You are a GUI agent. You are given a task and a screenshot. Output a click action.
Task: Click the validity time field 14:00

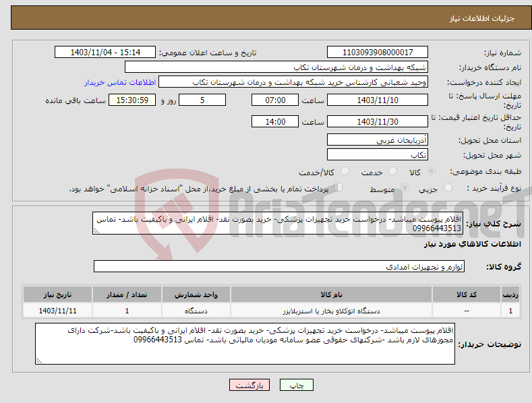tap(275, 121)
